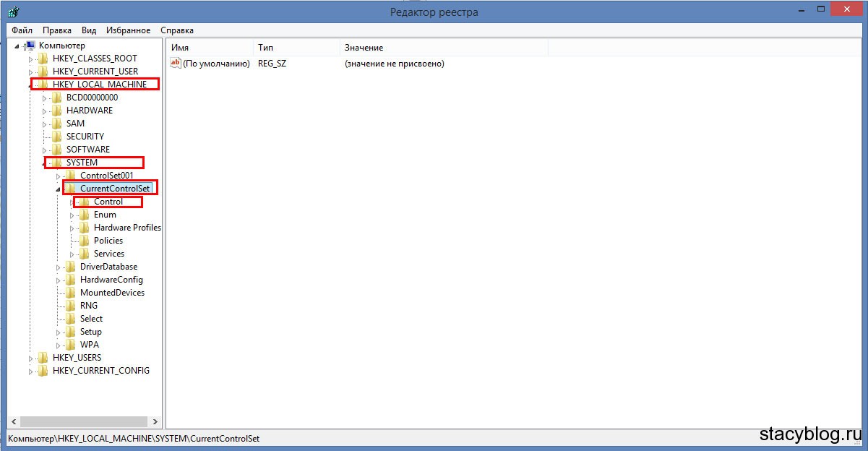Click the HKEY_CLASSES_ROOT folder icon
This screenshot has width=868, height=451.
coord(43,59)
